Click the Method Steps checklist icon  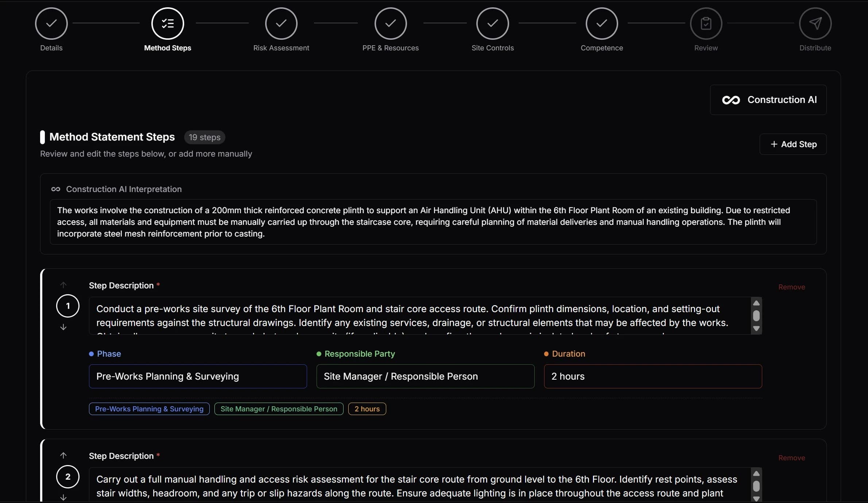pyautogui.click(x=168, y=23)
